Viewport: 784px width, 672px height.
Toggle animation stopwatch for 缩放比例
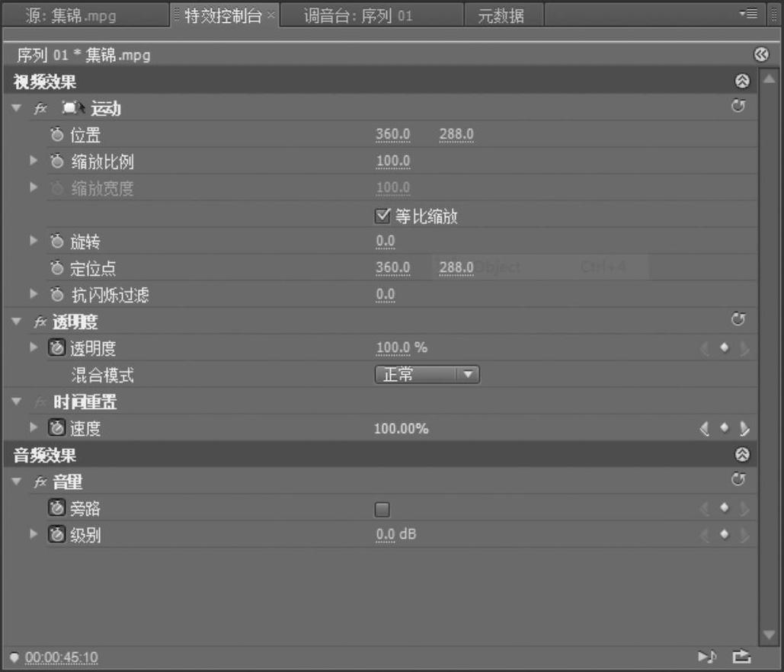coord(57,161)
